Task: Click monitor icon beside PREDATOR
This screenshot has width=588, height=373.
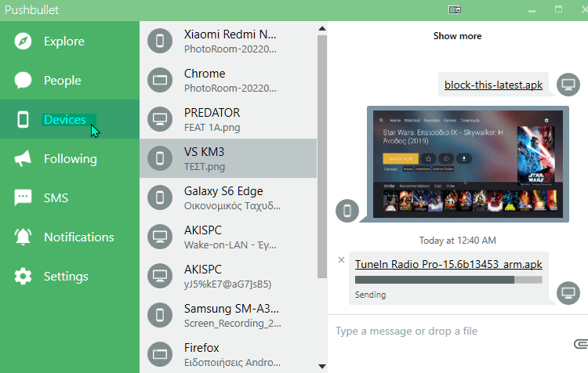Action: [x=160, y=119]
